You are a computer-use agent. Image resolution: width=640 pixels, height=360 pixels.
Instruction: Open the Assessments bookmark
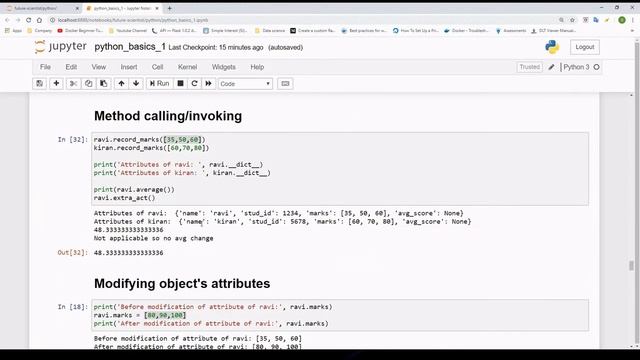[x=511, y=31]
